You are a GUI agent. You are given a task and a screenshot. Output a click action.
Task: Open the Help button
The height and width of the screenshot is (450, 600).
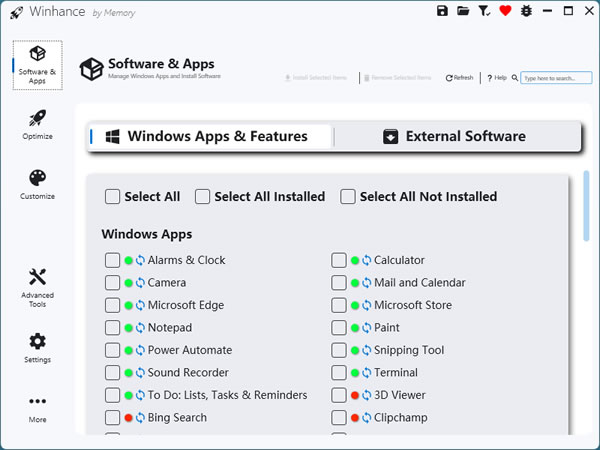pos(497,77)
